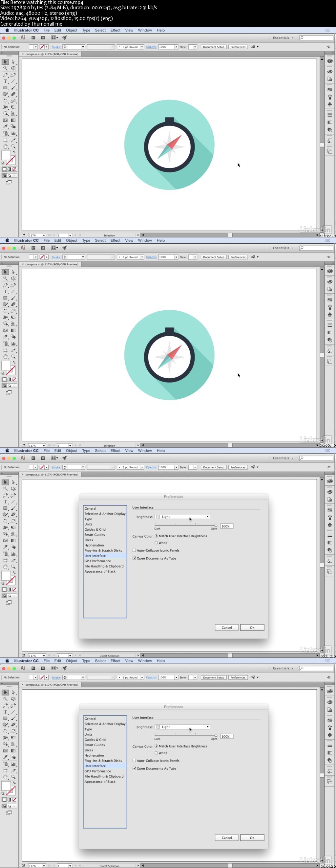Screen dimensions: 336x868
Task: Choose the Paintbrush tool in the second frame
Action: pos(13,298)
